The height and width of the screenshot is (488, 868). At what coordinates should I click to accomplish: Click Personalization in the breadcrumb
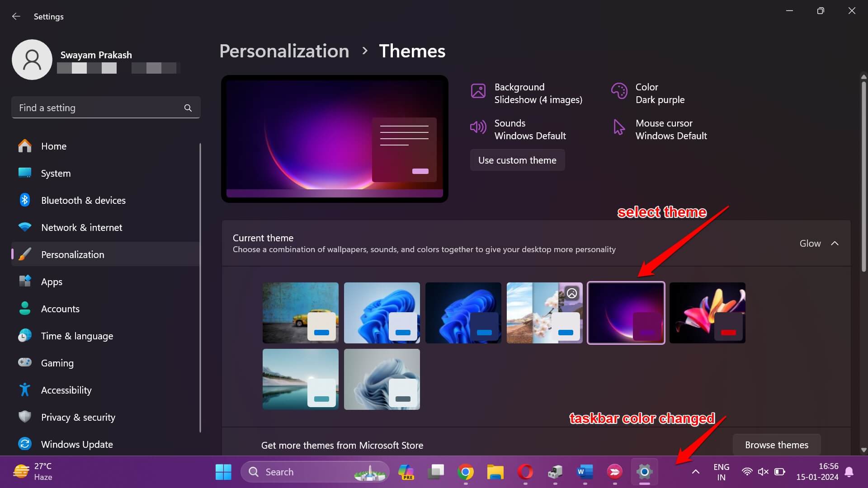pos(284,51)
